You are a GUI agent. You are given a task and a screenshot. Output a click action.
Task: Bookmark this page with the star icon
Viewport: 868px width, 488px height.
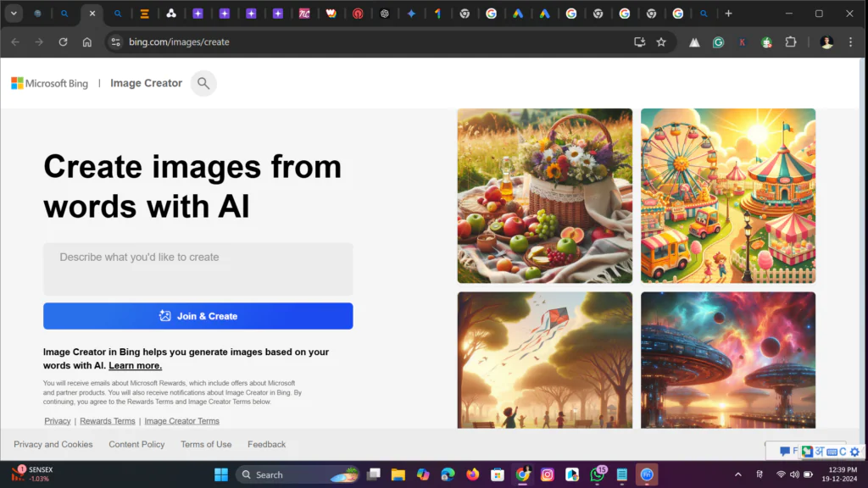[661, 42]
